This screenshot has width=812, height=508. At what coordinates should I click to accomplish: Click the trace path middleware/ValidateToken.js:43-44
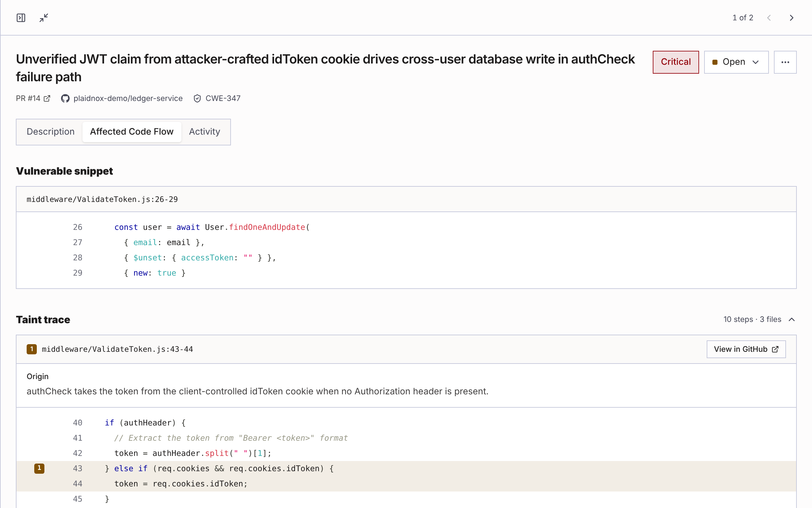[117, 349]
